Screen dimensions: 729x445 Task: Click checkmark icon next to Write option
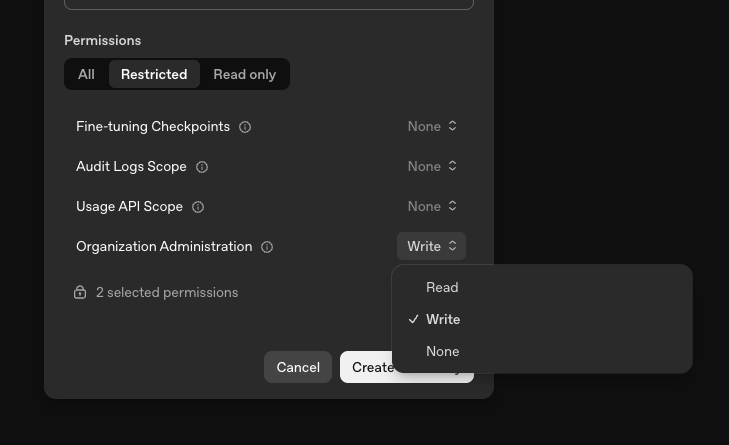[x=413, y=319]
